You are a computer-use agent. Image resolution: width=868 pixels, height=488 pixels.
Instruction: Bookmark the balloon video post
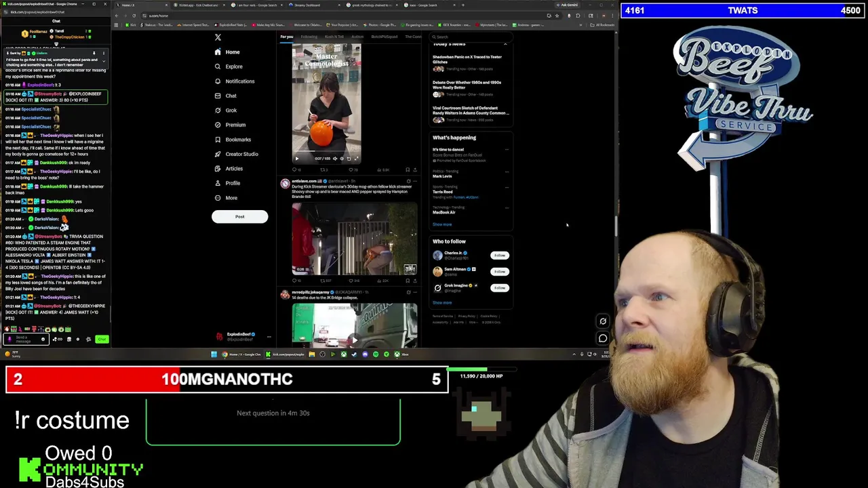click(408, 170)
